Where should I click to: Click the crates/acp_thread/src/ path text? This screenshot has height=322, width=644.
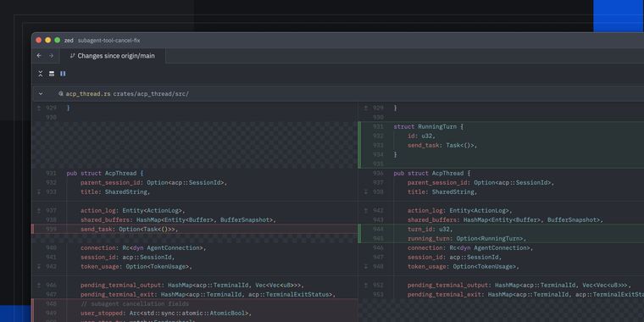[x=151, y=94]
